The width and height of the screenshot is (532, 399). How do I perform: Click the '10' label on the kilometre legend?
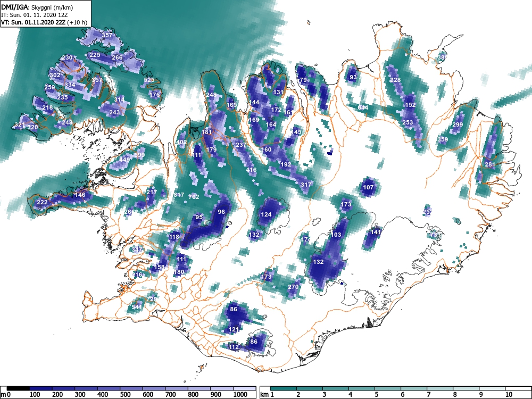coord(508,395)
